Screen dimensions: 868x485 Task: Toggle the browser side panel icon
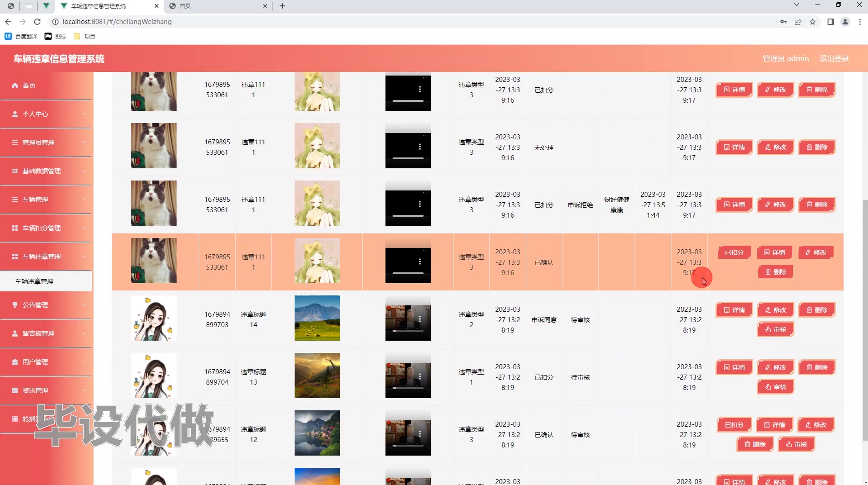pos(830,22)
